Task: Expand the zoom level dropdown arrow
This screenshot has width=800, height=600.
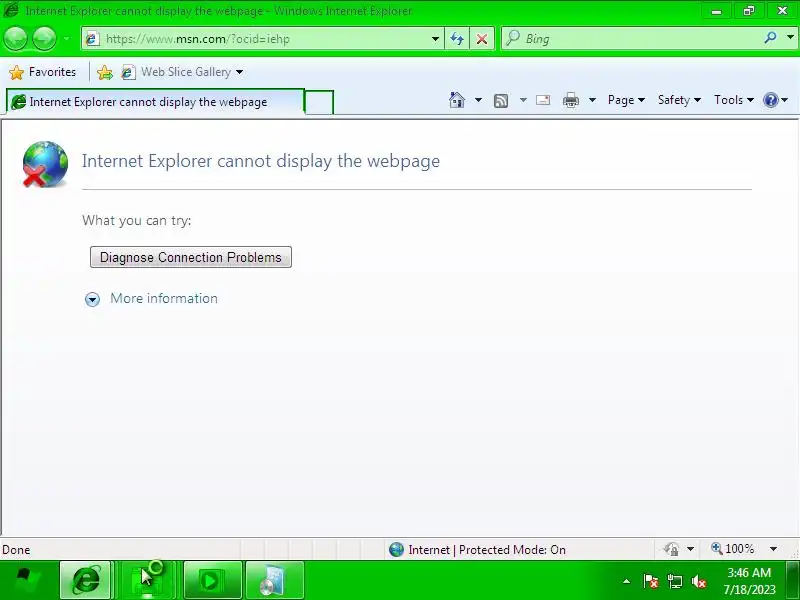Action: coord(773,549)
